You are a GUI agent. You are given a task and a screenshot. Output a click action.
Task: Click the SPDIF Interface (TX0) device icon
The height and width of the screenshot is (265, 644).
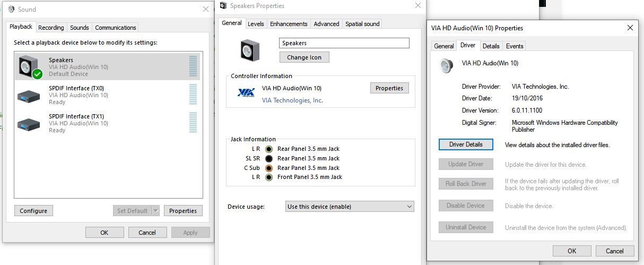[x=29, y=96]
